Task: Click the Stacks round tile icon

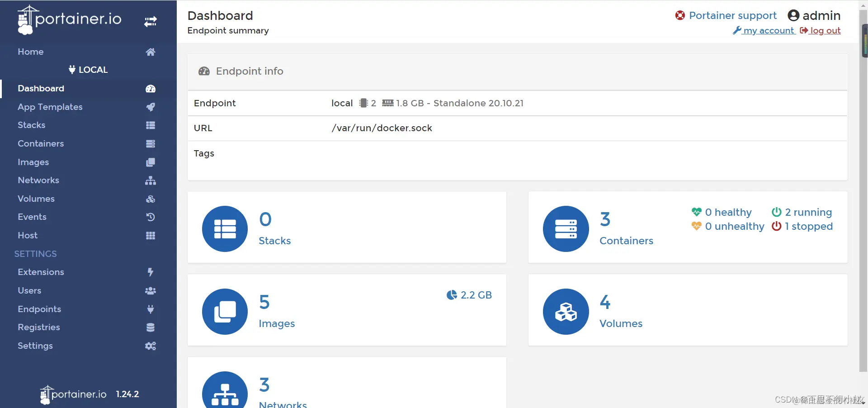Action: click(x=225, y=229)
